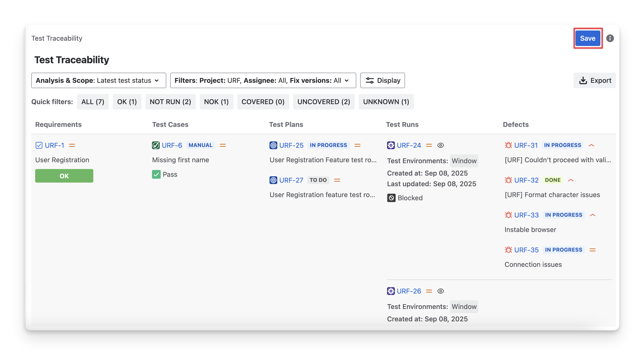Select the UNCOVERED (2) quick filter
Viewport: 644px width, 355px height.
[324, 102]
